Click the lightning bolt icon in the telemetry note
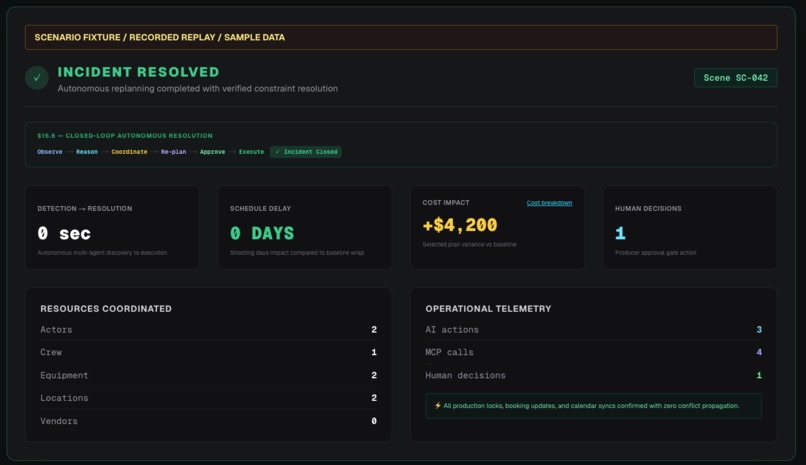Screen dimensions: 806x465 437,405
